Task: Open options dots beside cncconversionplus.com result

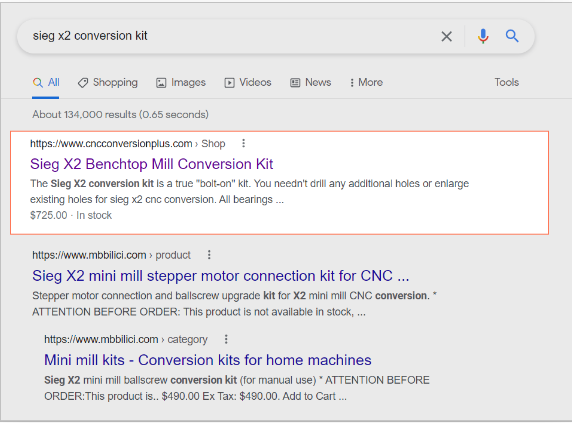Action: (243, 143)
